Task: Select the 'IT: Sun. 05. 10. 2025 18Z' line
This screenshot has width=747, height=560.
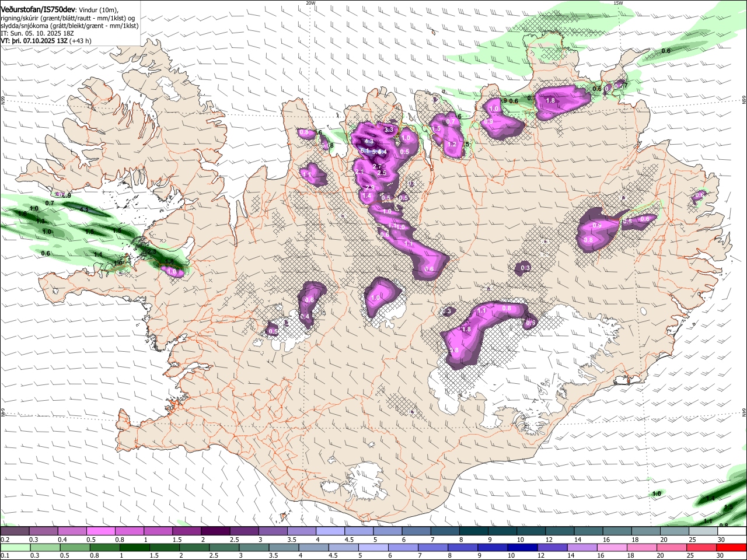Action: tap(37, 33)
